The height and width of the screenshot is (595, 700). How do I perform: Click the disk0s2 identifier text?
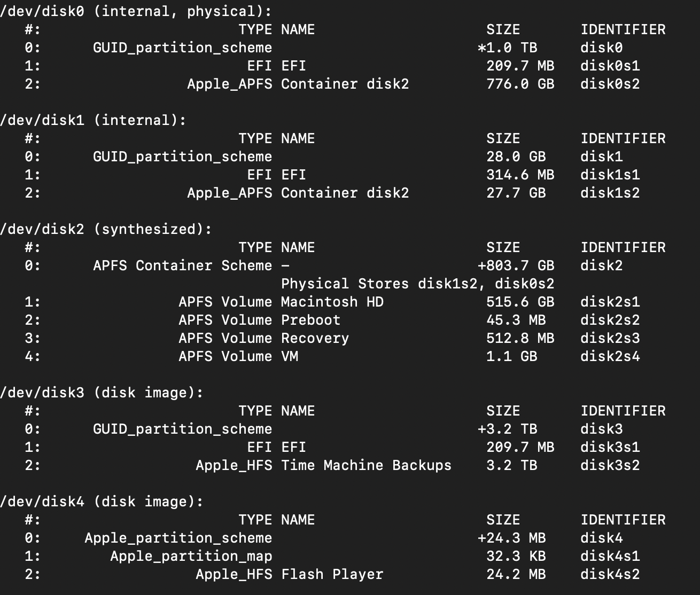click(610, 84)
